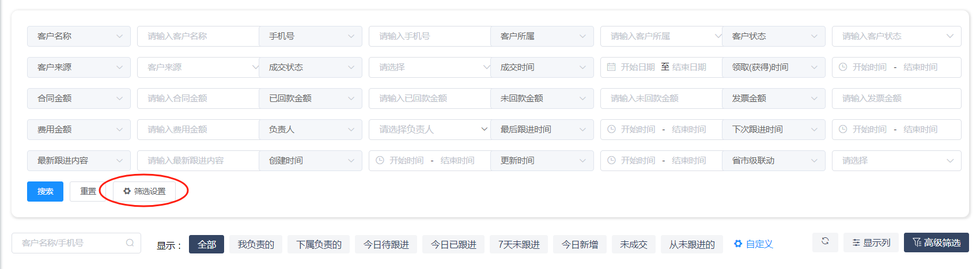
Task: Click clock icon in 创建时间 range field
Action: [x=380, y=161]
